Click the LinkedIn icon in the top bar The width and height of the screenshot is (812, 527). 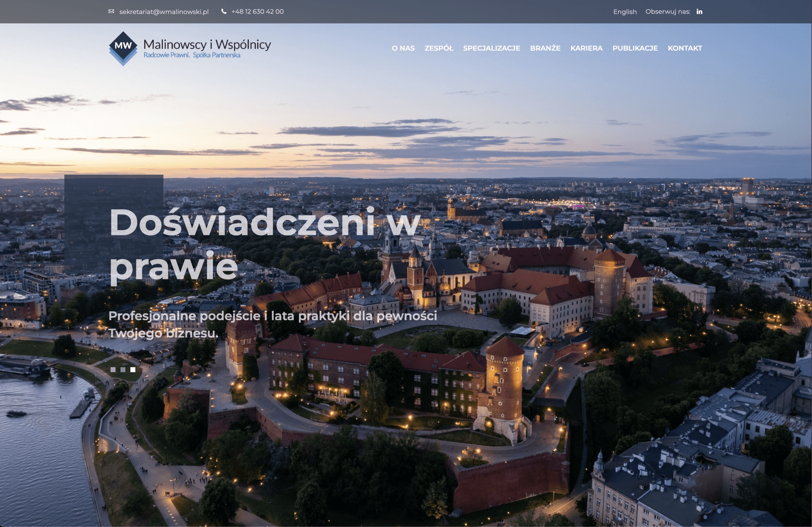700,12
